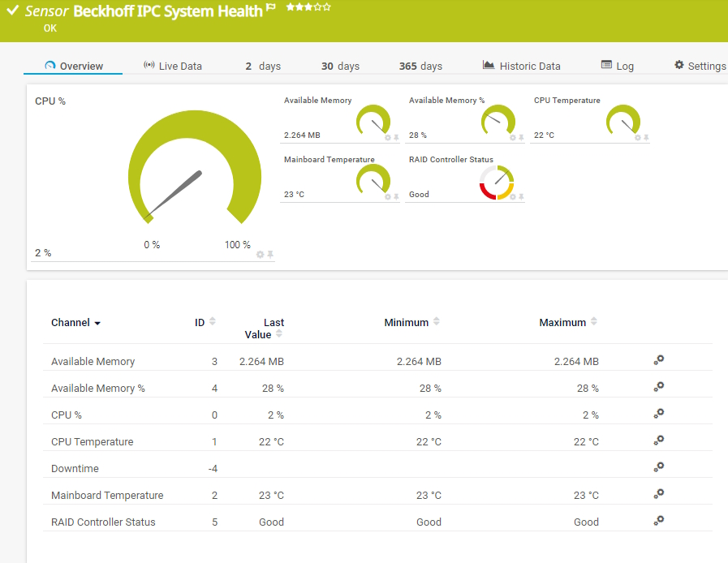Open channel settings for Available Memory row
Viewport: 728px width, 563px height.
coord(658,361)
